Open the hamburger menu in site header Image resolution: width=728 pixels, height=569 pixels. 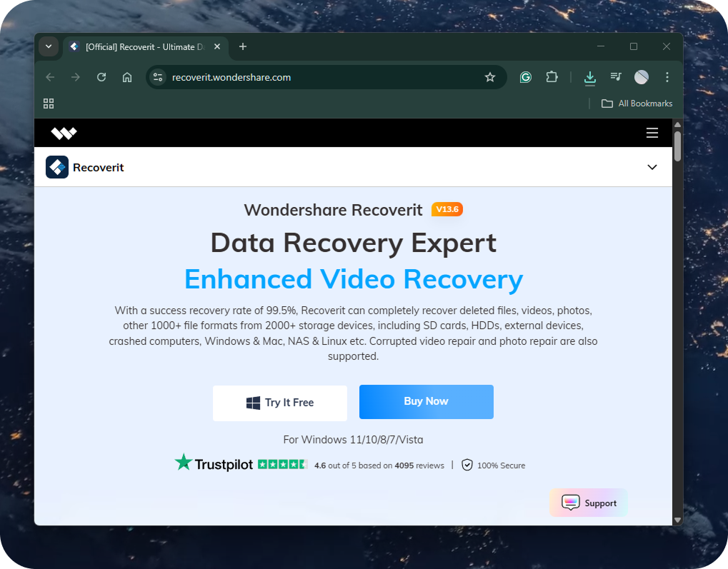652,133
